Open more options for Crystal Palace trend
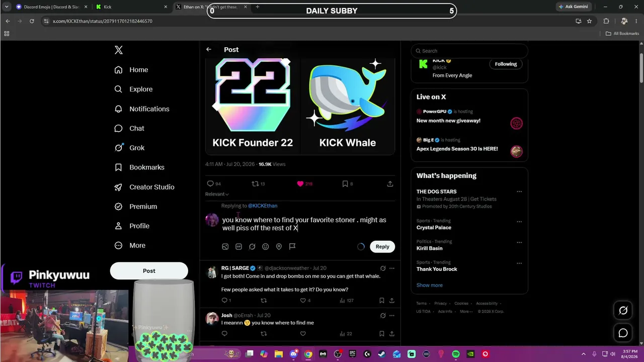This screenshot has height=362, width=644. click(x=519, y=222)
